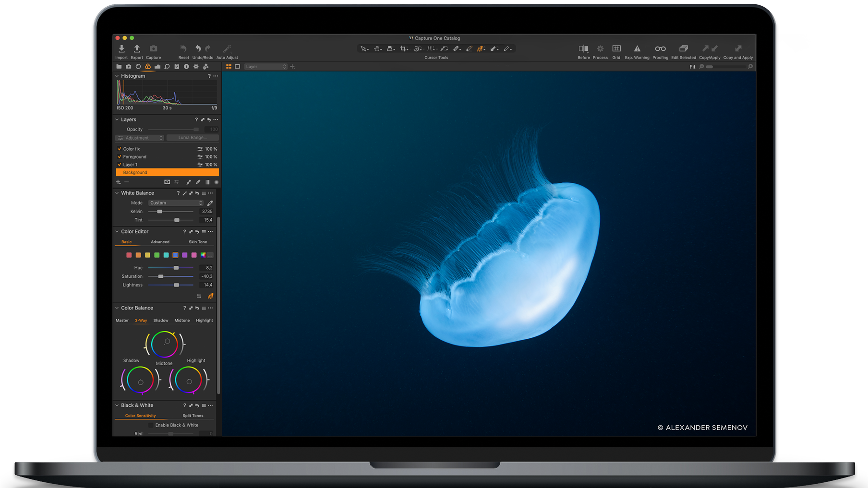This screenshot has height=488, width=868.
Task: Open the Split Tones tab under Black & White
Action: click(193, 416)
